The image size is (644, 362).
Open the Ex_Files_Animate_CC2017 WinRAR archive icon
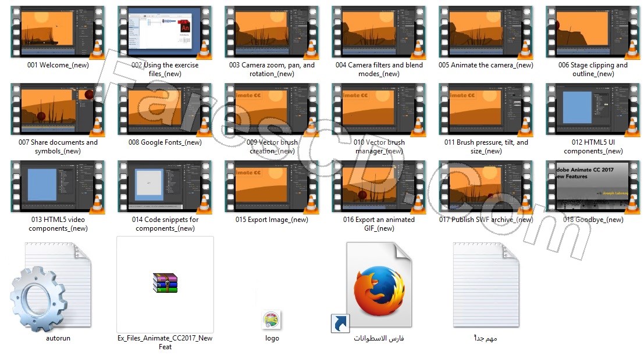tap(165, 283)
